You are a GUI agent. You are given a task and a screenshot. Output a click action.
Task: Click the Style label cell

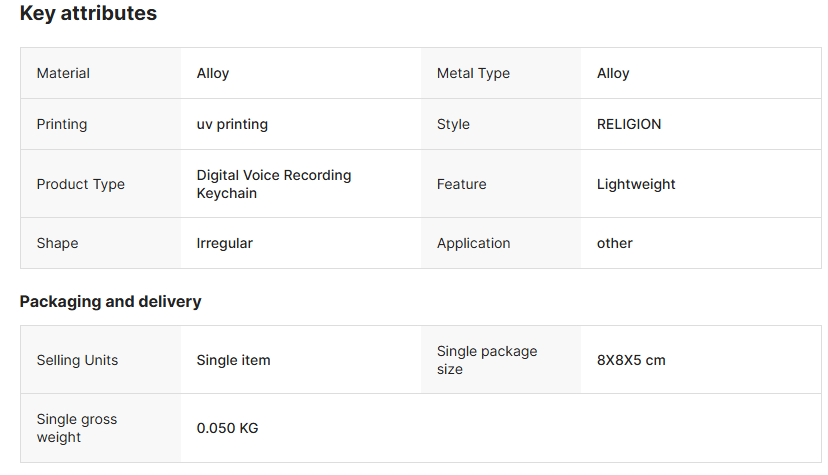[453, 124]
